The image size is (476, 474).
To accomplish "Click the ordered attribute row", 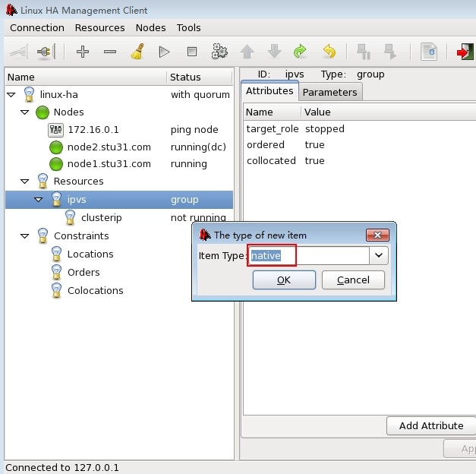I will coord(359,144).
